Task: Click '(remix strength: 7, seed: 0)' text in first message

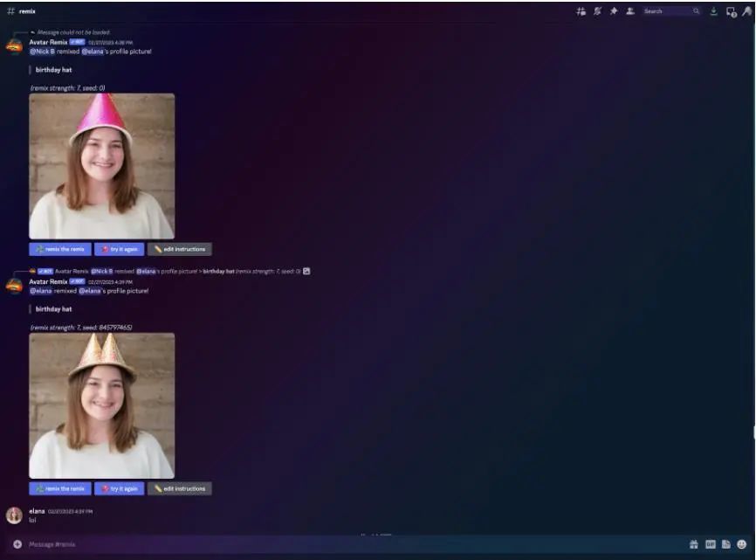Action: 67,87
